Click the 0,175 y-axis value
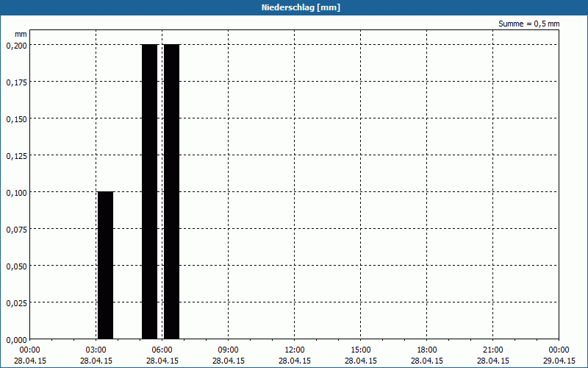 [x=16, y=82]
